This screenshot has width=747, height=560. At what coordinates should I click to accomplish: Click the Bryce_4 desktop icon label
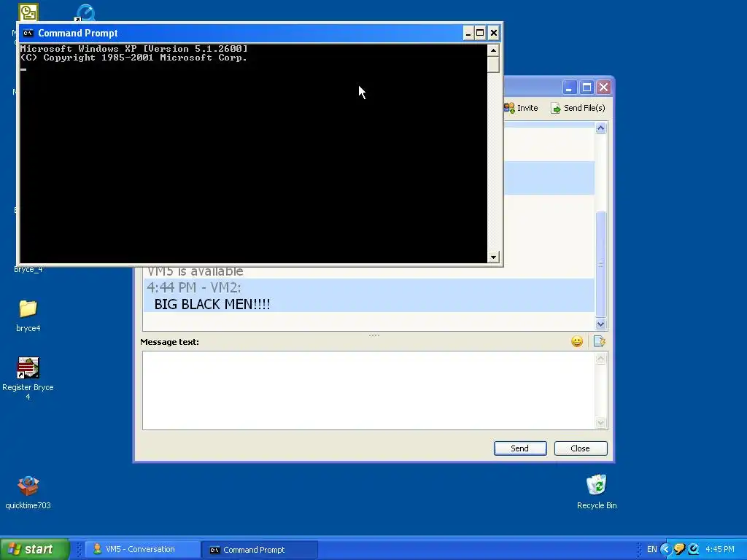pos(28,270)
